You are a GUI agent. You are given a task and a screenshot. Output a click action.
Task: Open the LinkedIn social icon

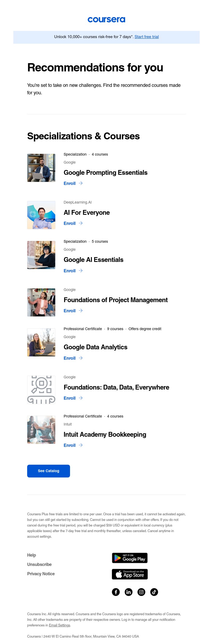pos(129,592)
